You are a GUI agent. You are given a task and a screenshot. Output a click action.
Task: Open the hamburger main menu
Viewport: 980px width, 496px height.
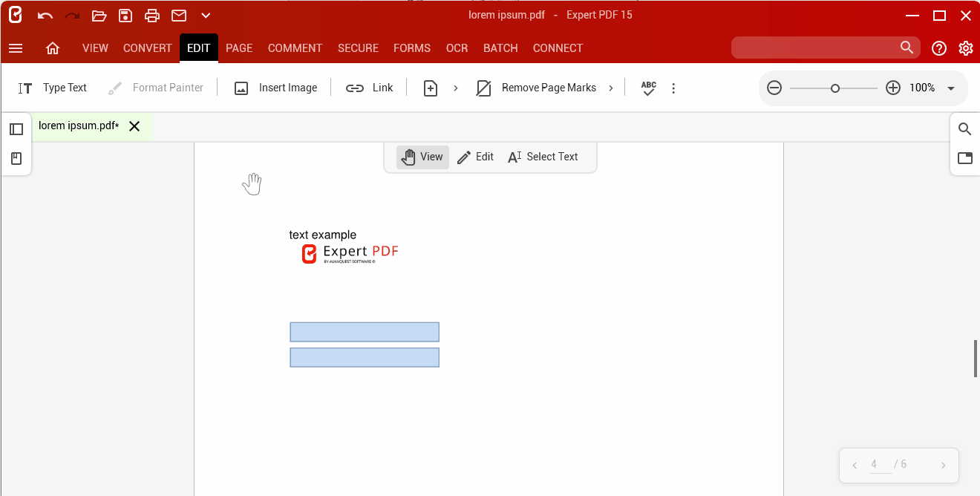pyautogui.click(x=16, y=48)
